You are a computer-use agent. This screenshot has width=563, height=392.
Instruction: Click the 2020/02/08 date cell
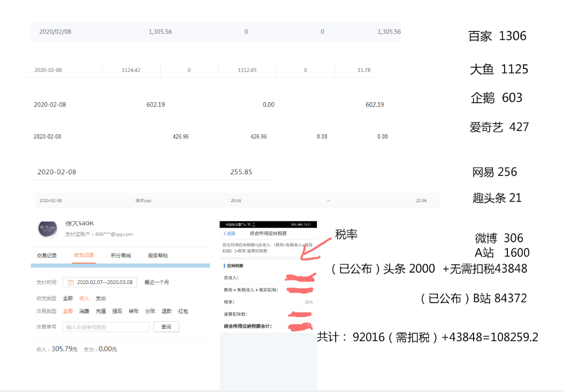[x=55, y=32]
